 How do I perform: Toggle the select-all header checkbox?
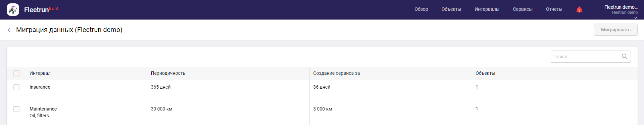coord(16,73)
